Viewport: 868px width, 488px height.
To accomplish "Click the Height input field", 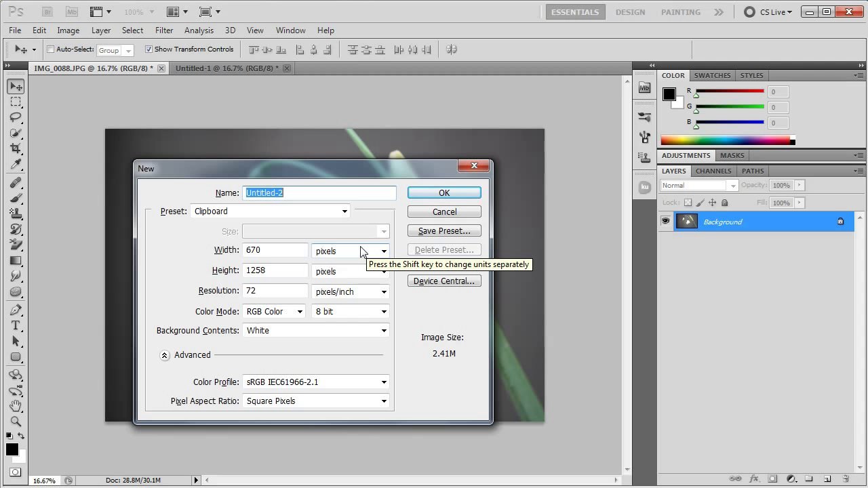I will click(x=275, y=270).
